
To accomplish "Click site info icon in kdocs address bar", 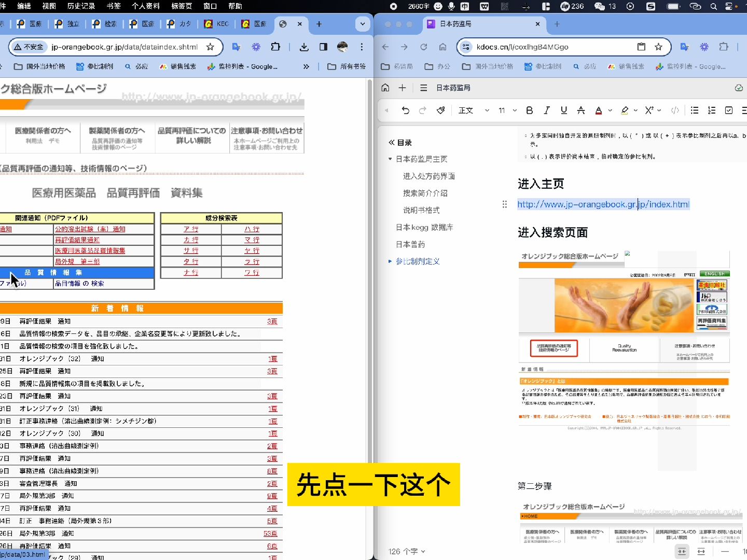I will [466, 47].
